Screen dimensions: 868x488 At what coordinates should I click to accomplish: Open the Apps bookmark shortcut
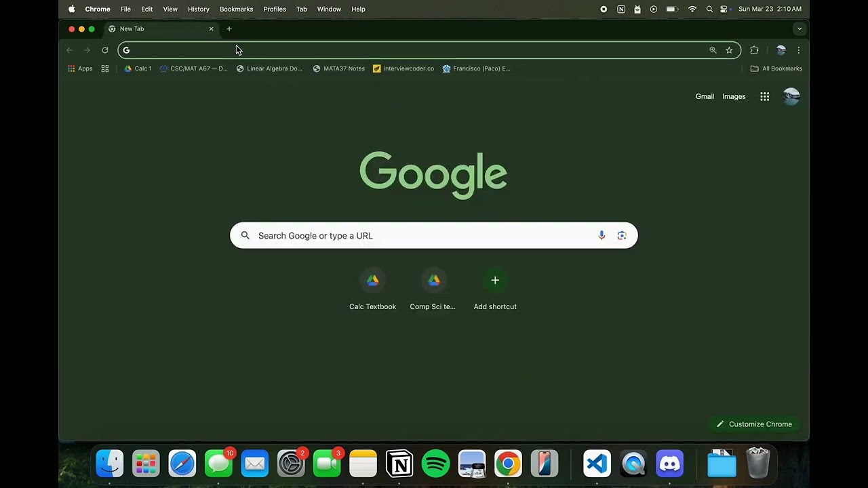coord(80,68)
